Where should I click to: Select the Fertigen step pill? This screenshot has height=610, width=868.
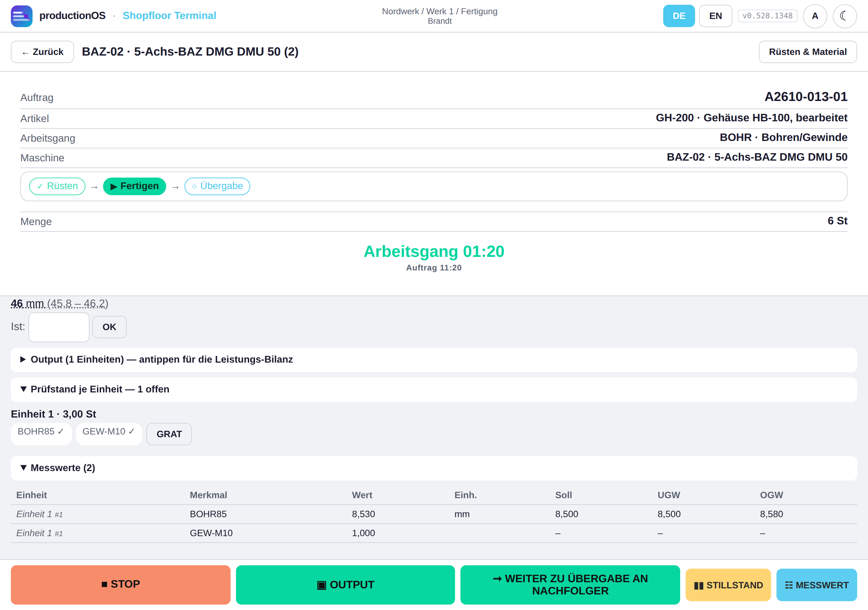point(135,186)
